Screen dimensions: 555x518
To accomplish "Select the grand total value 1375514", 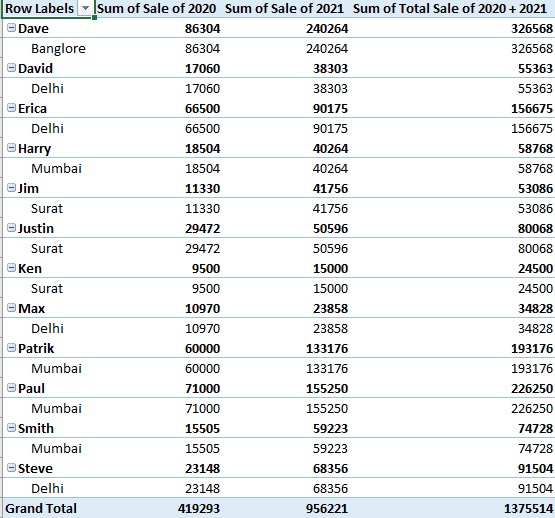I will [528, 509].
